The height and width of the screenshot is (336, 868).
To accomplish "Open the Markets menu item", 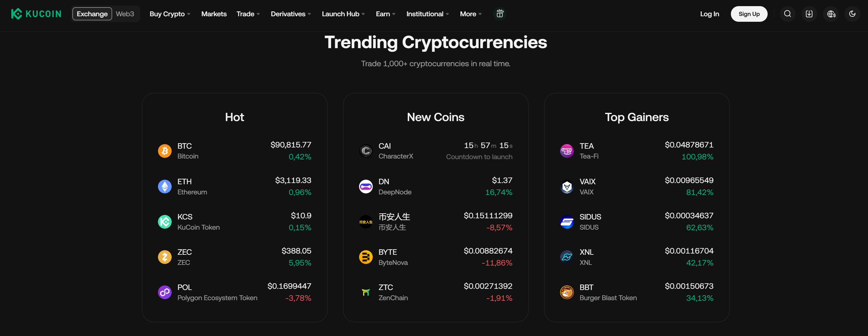I will (214, 14).
